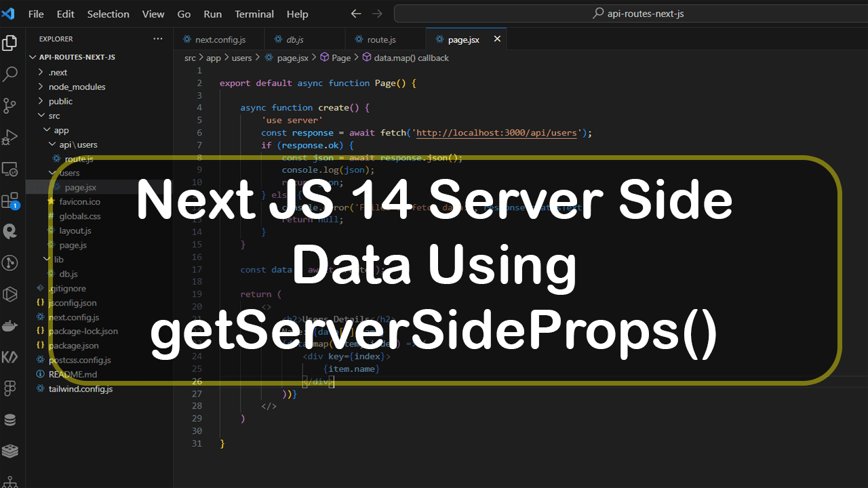
Task: Click the page.jsx breadcrumb segment
Action: coord(286,58)
